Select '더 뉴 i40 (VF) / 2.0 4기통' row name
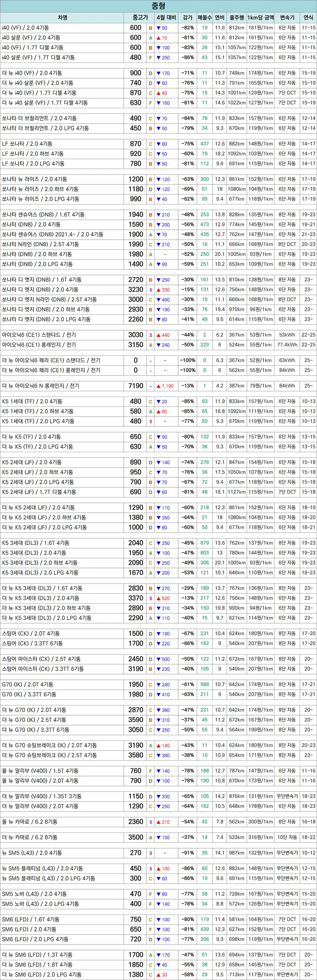This screenshot has width=317, height=980. point(32,73)
